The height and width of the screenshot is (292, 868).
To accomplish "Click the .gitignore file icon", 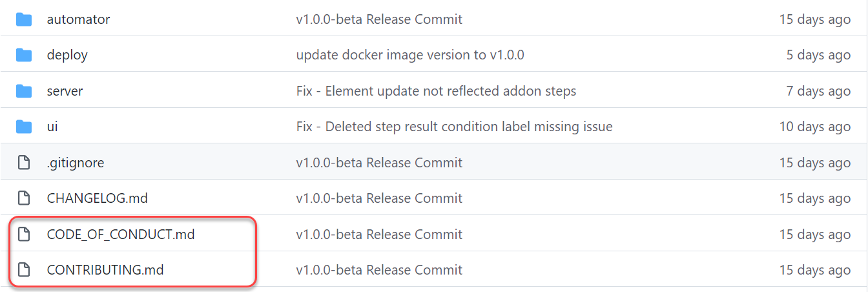I will click(x=24, y=163).
